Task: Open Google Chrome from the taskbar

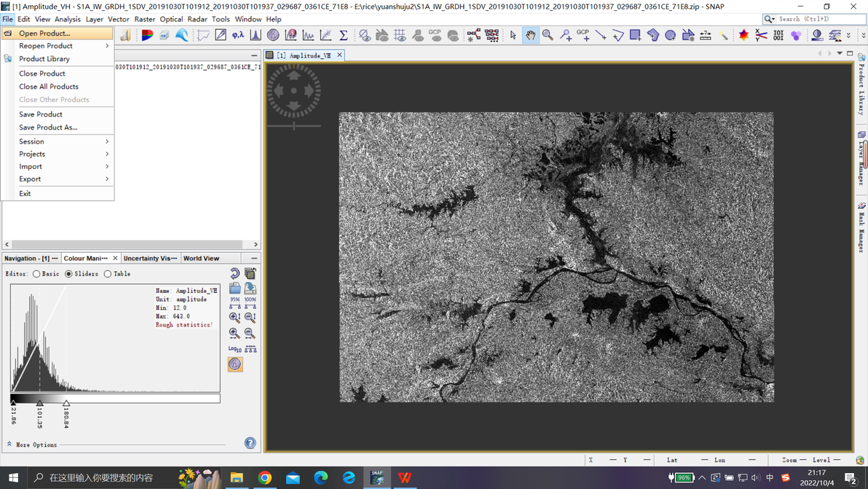Action: tap(264, 478)
